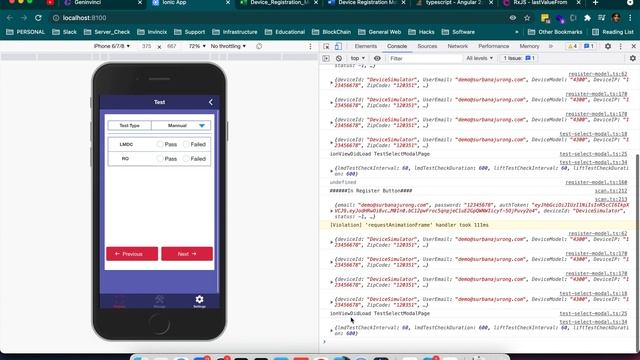Select Pass for LMDC
640x360 pixels.
pyautogui.click(x=160, y=144)
